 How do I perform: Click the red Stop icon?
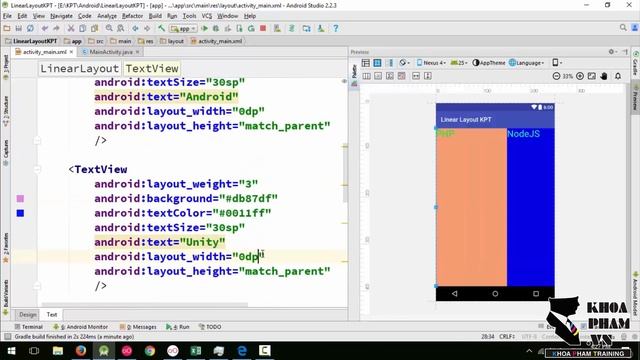263,29
